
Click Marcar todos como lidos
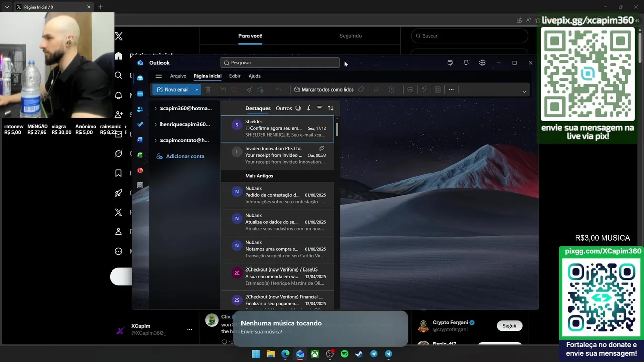324,89
